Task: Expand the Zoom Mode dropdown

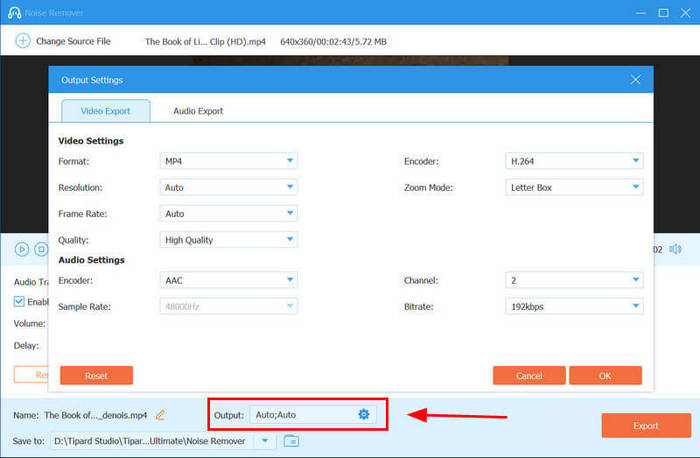Action: [574, 187]
